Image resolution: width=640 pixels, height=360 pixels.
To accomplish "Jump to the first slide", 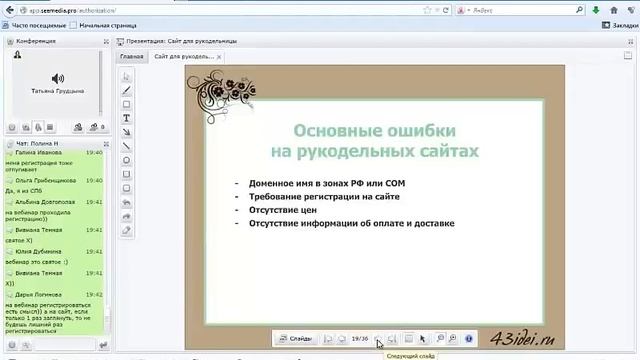I will [x=328, y=339].
